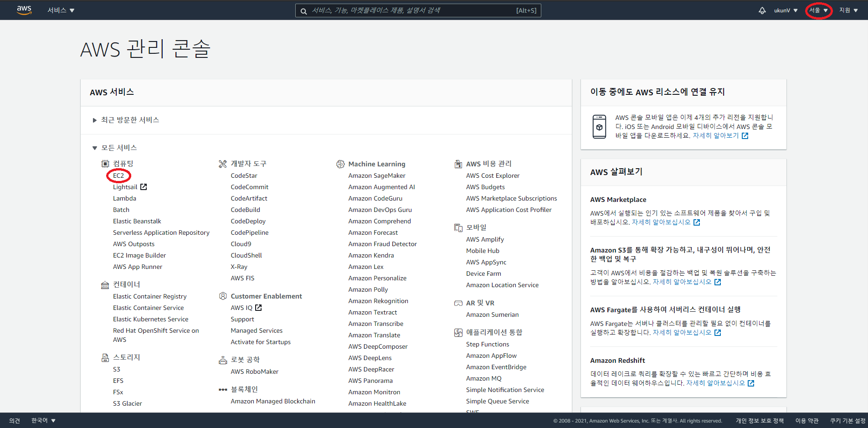Click the service search input field
Viewport: 868px width, 428px height.
tap(418, 10)
